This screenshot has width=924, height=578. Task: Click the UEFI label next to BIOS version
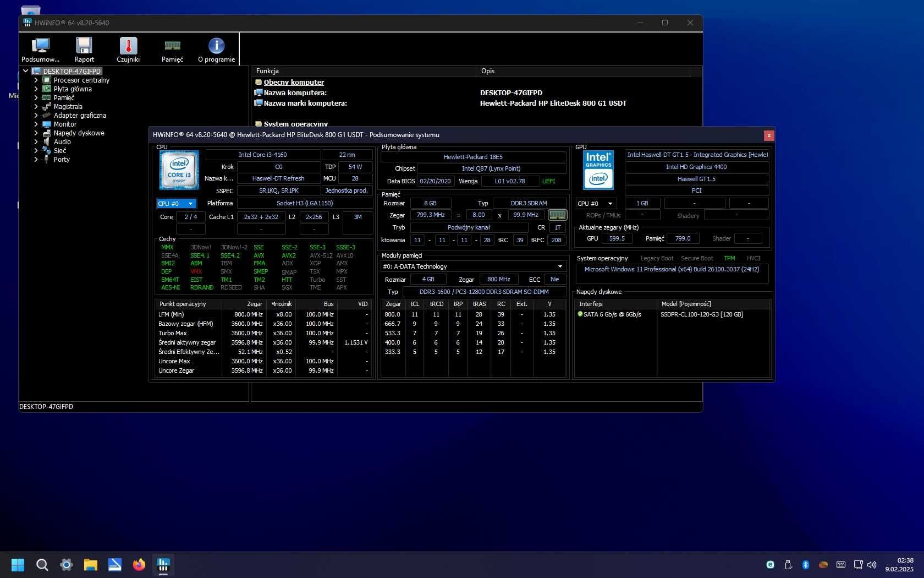coord(548,181)
